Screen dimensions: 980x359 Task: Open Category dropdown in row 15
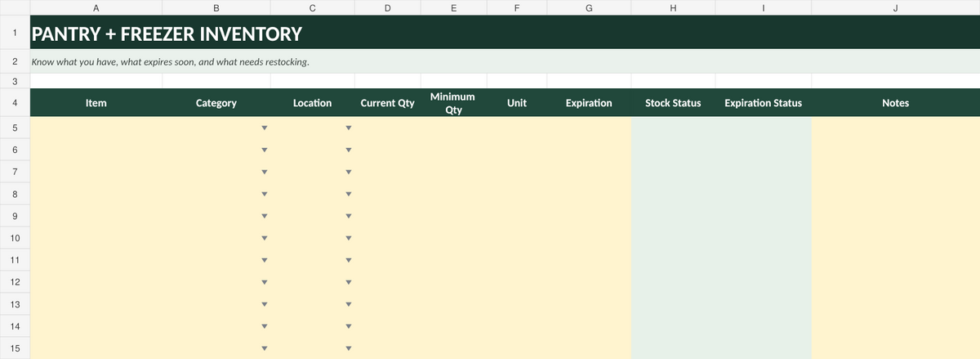(264, 349)
